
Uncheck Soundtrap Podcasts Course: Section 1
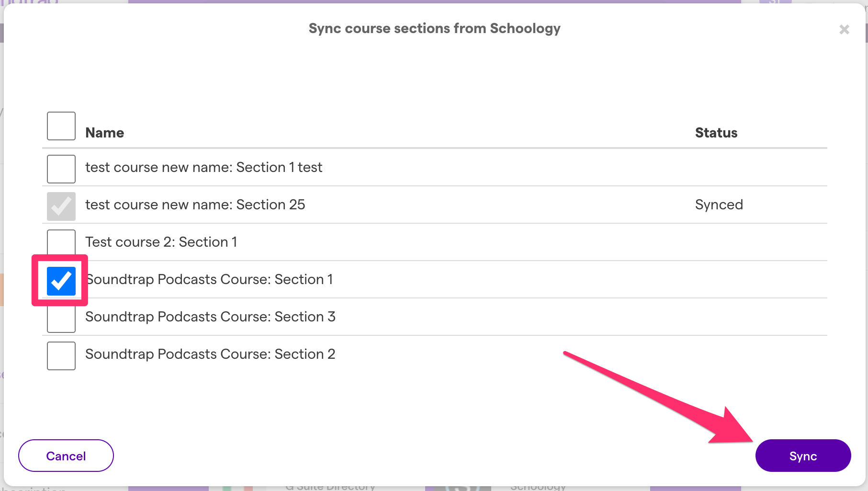coord(61,281)
